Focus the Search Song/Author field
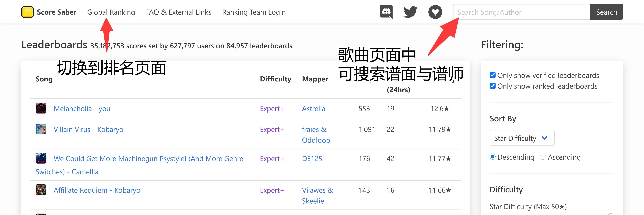The height and width of the screenshot is (215, 644). tap(522, 12)
